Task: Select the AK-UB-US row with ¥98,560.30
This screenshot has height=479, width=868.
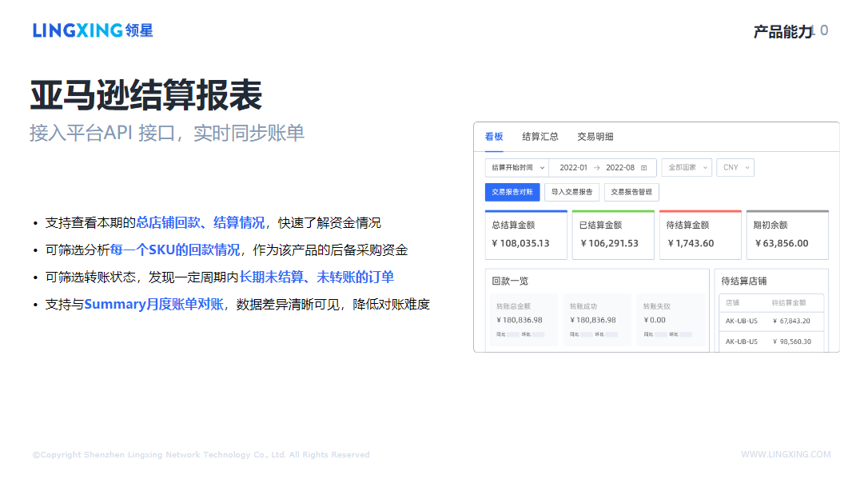Action: (771, 341)
